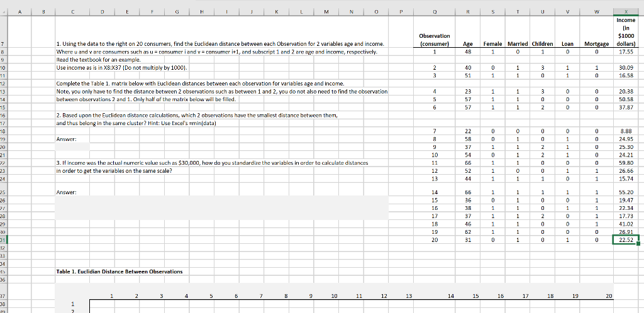Click column label 5 in Table 1 header row
Screen dimensions: 644x313
pos(211,296)
